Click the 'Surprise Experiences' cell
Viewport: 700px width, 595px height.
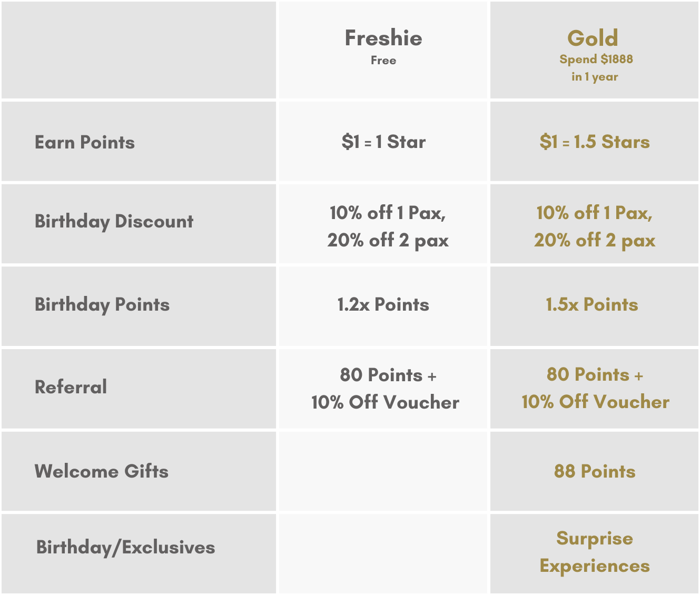tap(595, 552)
